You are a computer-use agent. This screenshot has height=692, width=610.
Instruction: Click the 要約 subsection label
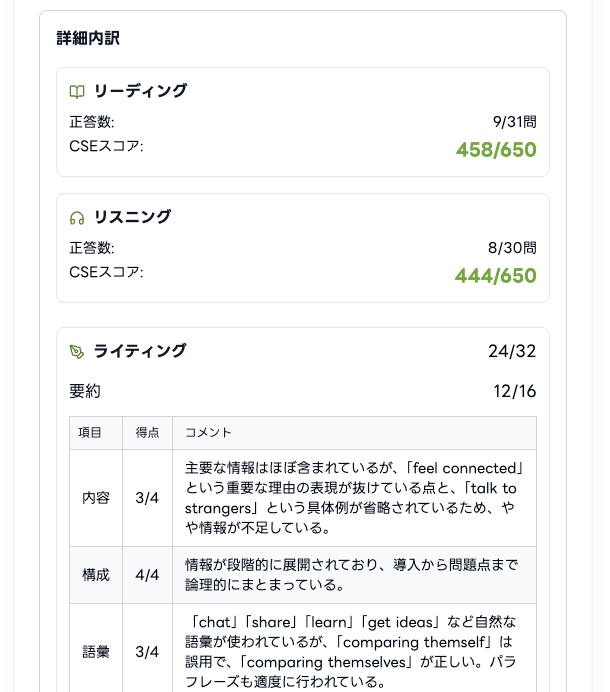pos(85,391)
